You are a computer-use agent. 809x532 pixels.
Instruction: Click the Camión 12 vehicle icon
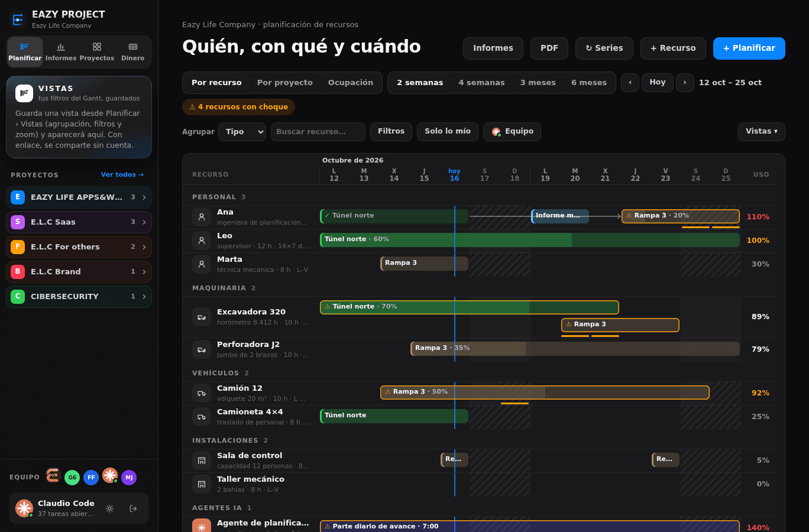(202, 393)
